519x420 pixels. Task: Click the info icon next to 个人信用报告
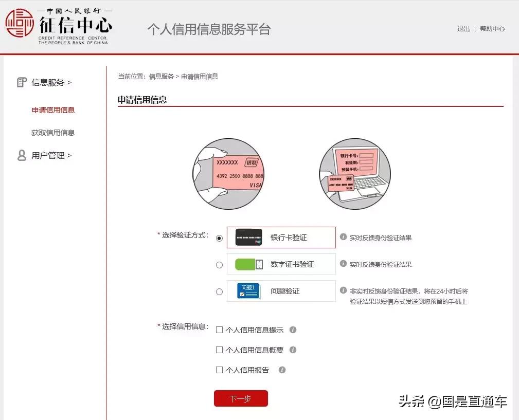281,369
